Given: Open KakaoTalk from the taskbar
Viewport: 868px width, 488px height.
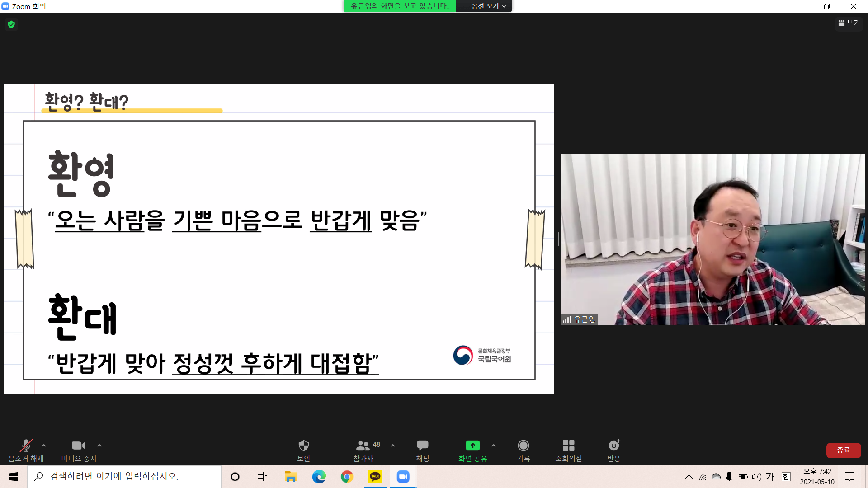Looking at the screenshot, I should pos(375,477).
